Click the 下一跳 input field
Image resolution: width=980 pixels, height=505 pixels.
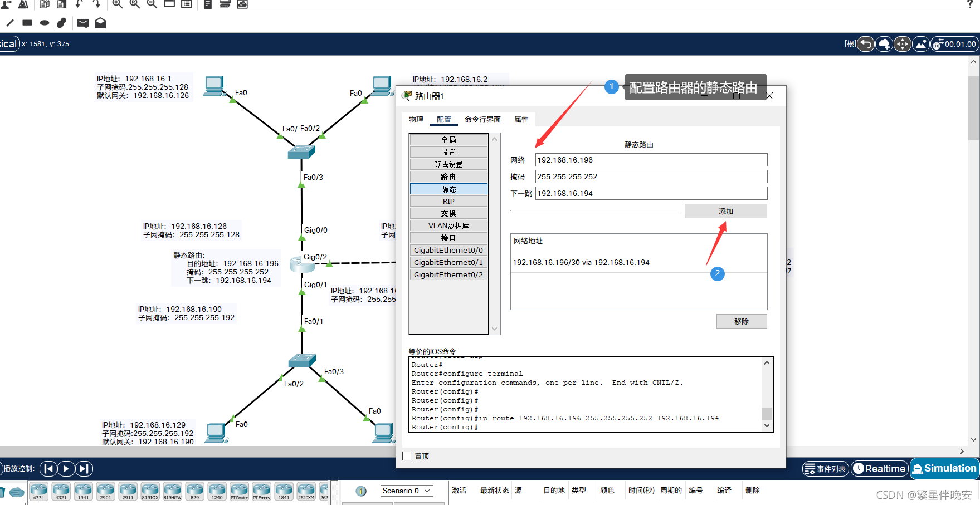pos(651,193)
